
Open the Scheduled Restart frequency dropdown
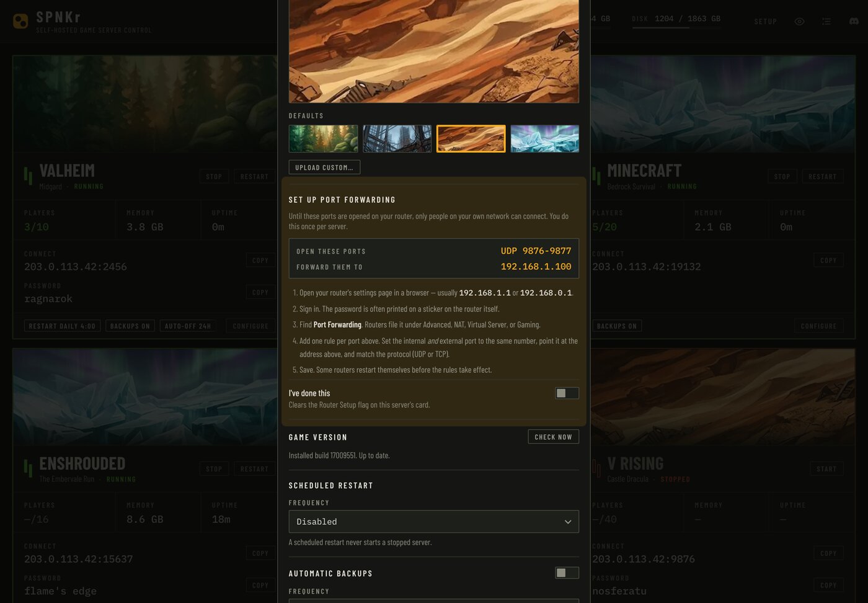pyautogui.click(x=434, y=522)
